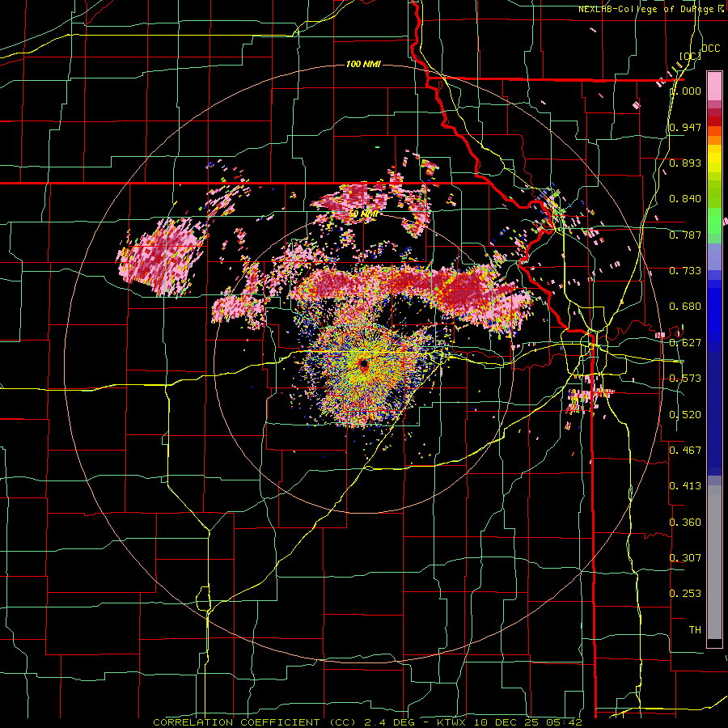The image size is (728, 728).
Task: Pick the bright green color bar segment
Action: tap(714, 221)
